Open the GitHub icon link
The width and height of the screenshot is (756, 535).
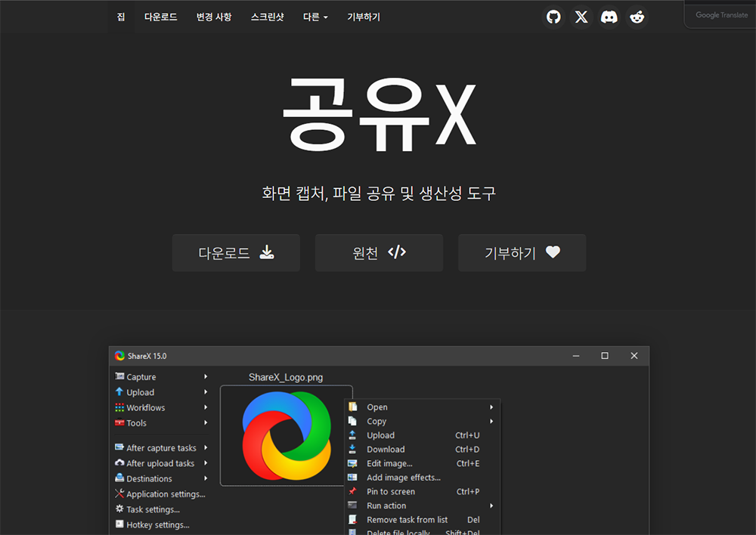tap(553, 17)
